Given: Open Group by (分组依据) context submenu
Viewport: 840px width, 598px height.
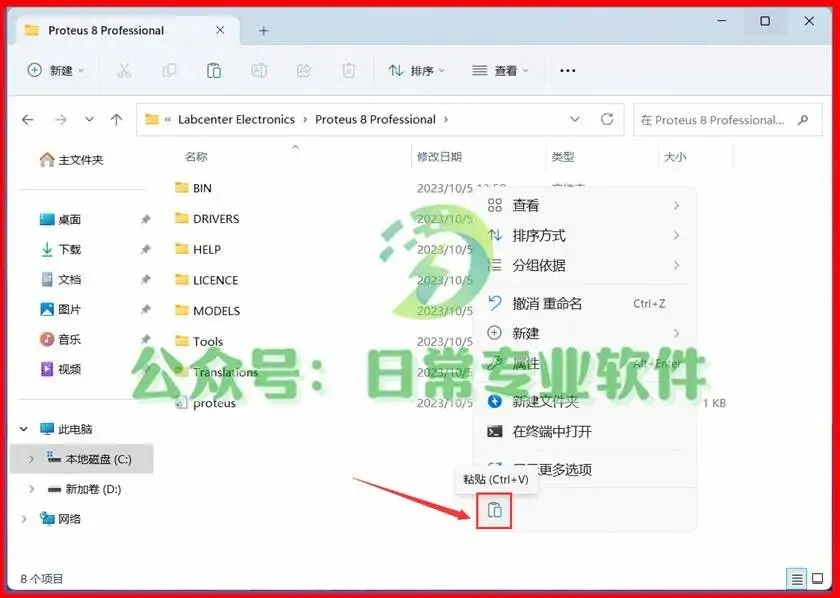Looking at the screenshot, I should point(584,265).
